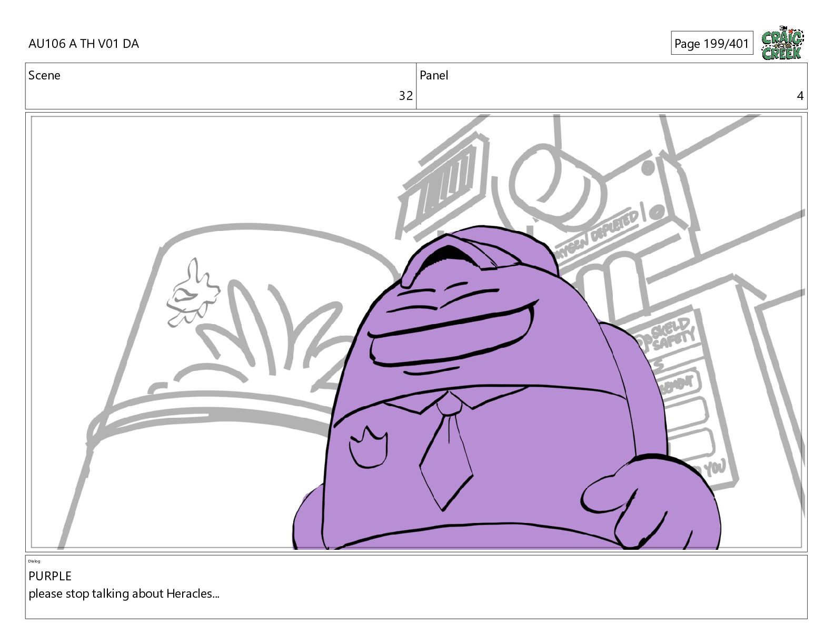Screen dimensions: 834x644
Task: Click the small Dialog label
Action: tap(34, 561)
